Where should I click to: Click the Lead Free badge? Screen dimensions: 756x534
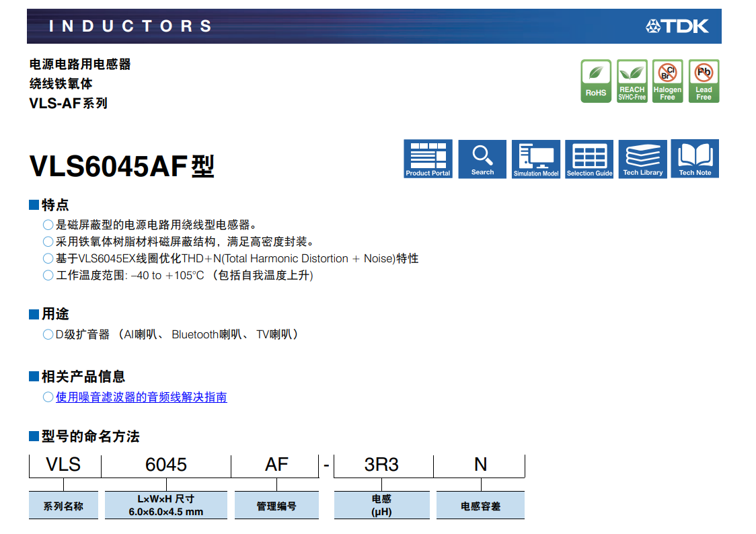click(x=704, y=81)
